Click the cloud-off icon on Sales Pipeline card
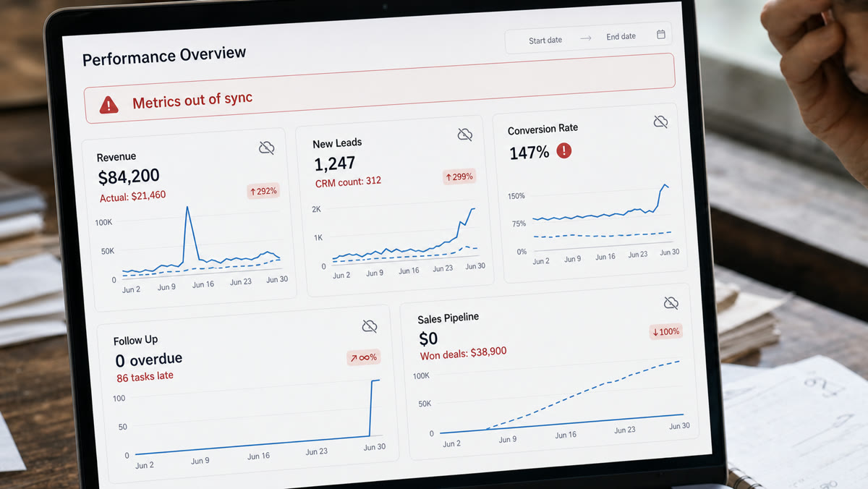868x489 pixels. pos(671,302)
